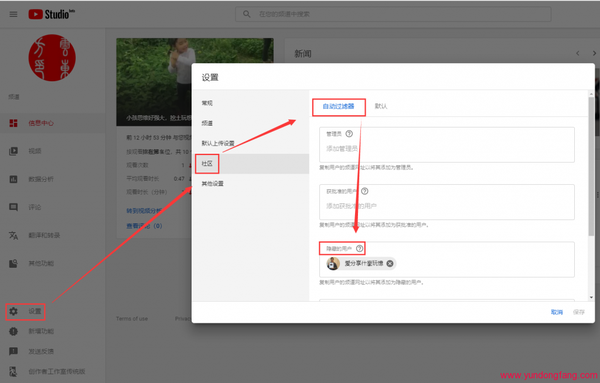Open the What's New alert icon

tap(13, 331)
